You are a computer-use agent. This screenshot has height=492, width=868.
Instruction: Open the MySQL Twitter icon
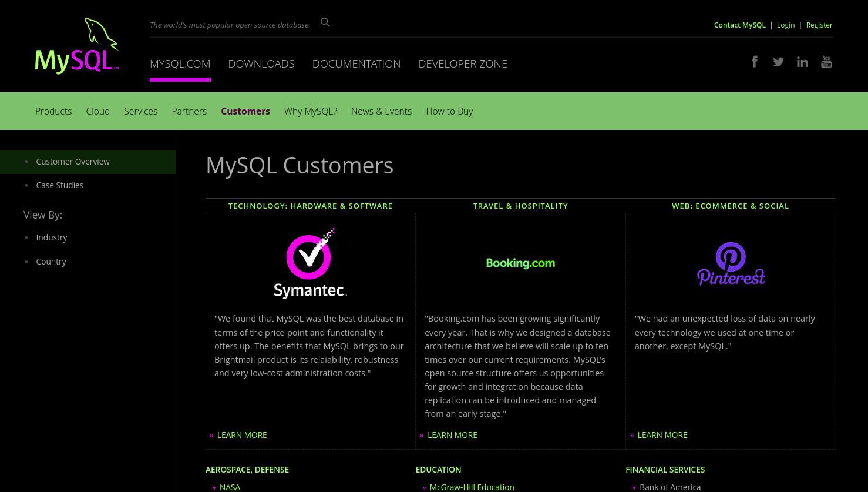click(x=779, y=62)
